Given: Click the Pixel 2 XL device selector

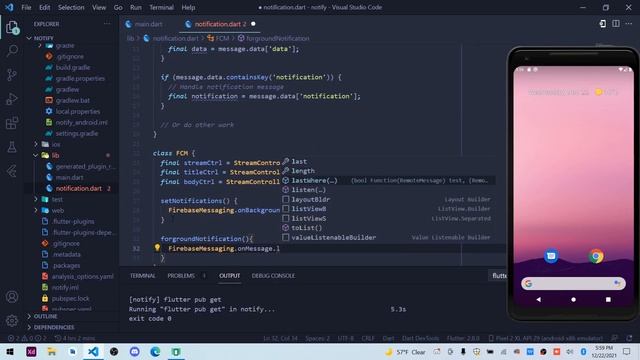Looking at the screenshot, I should point(545,338).
